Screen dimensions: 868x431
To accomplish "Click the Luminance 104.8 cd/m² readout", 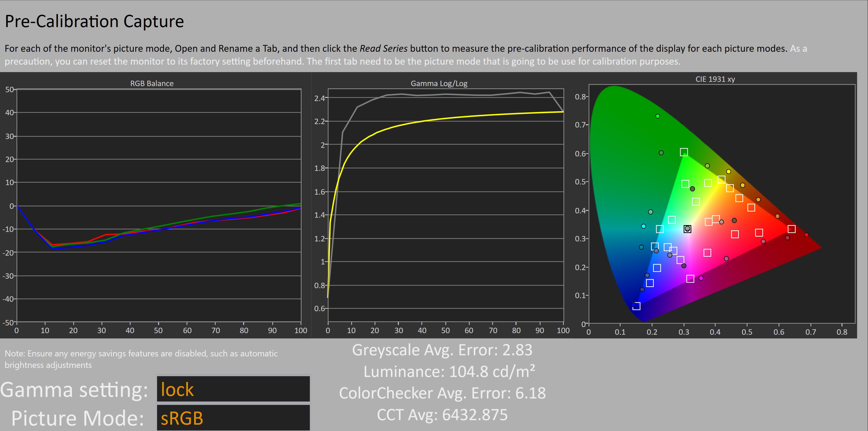I will (x=449, y=372).
